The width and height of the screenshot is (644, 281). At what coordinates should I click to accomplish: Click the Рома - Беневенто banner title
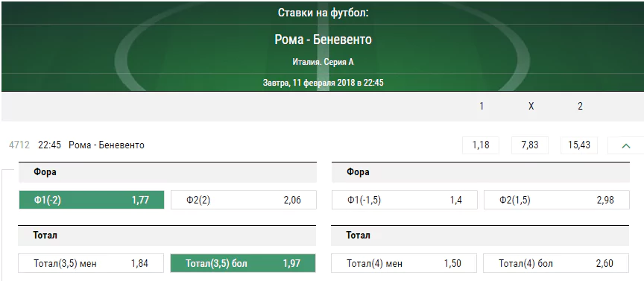(323, 40)
